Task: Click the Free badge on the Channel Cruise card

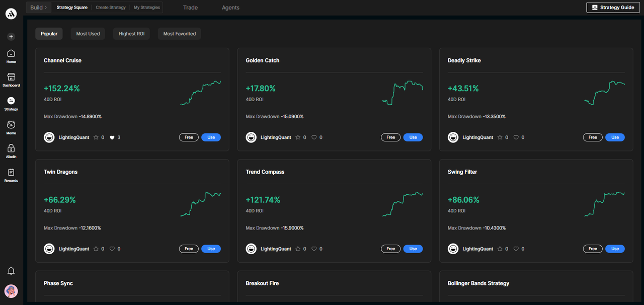Action: [x=189, y=137]
